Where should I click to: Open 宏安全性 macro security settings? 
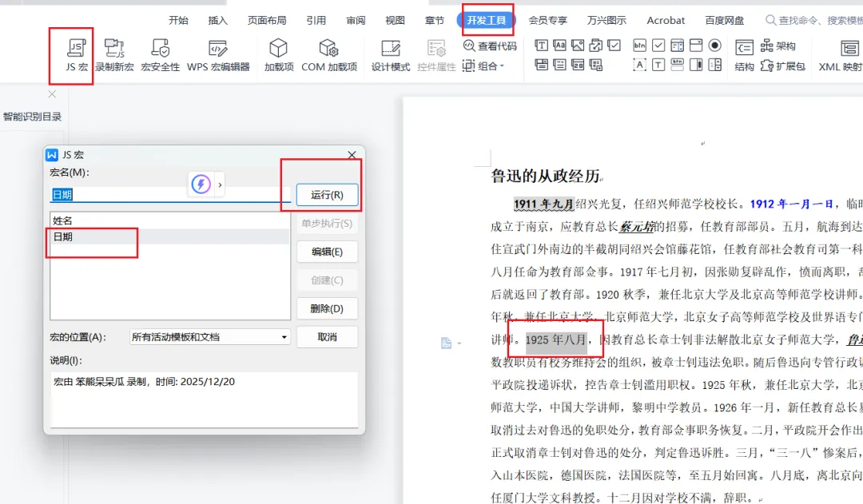coord(160,55)
